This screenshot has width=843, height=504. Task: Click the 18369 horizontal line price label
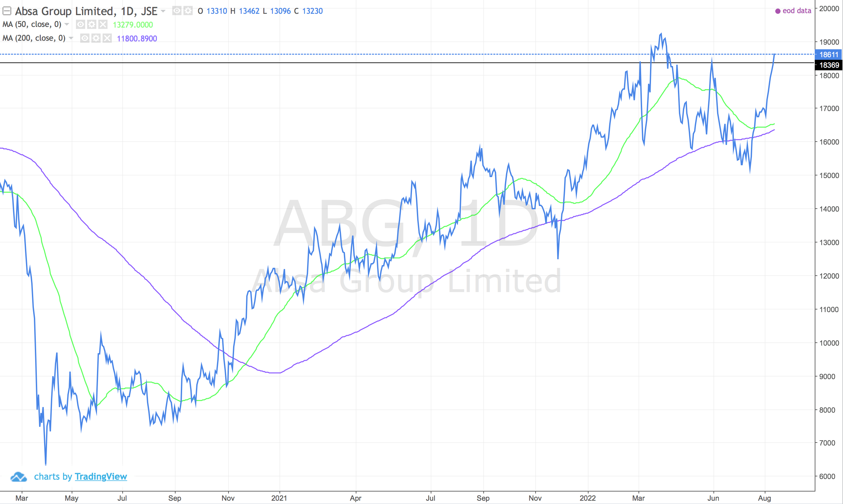pos(829,65)
